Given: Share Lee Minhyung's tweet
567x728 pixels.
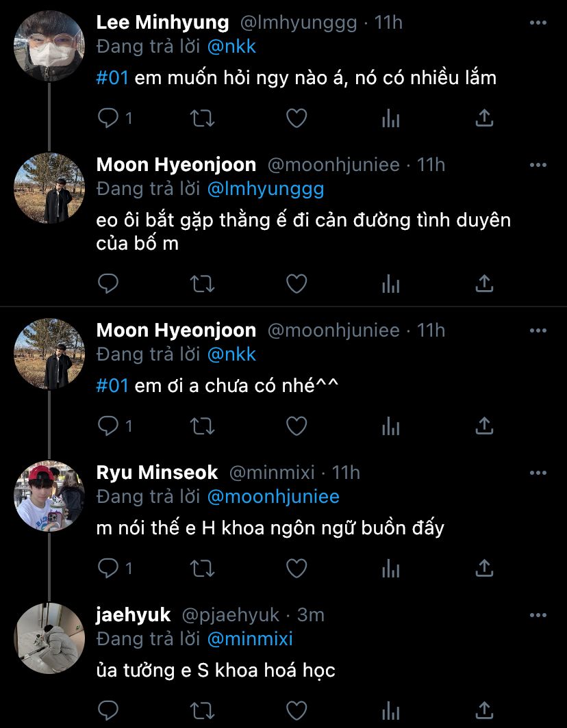Looking at the screenshot, I should (484, 118).
